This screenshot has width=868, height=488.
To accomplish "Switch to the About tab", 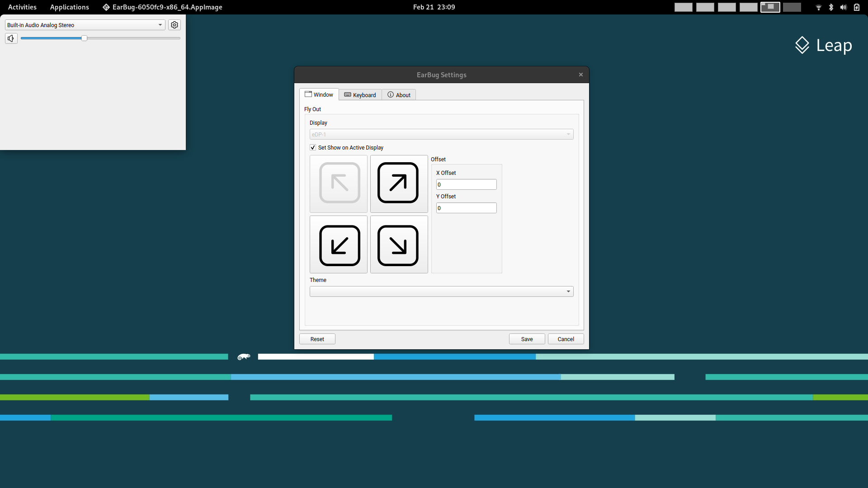I will tap(399, 95).
